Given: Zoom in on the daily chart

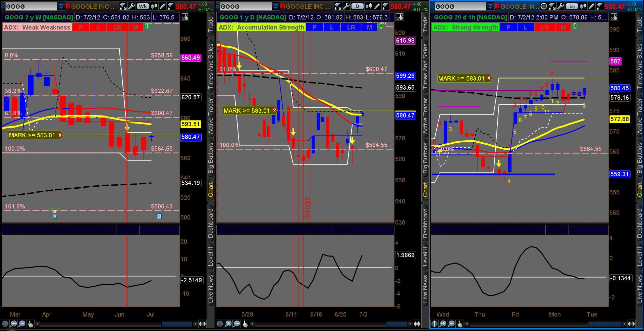Looking at the screenshot, I should [228, 324].
